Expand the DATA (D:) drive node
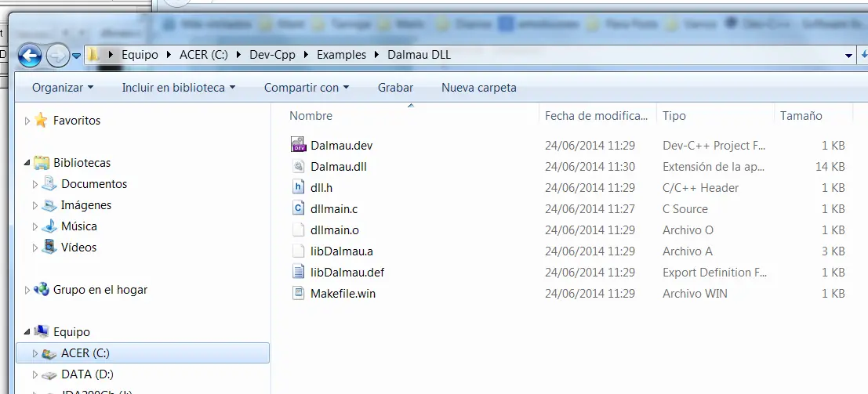Viewport: 868px width, 394px height. pos(35,374)
